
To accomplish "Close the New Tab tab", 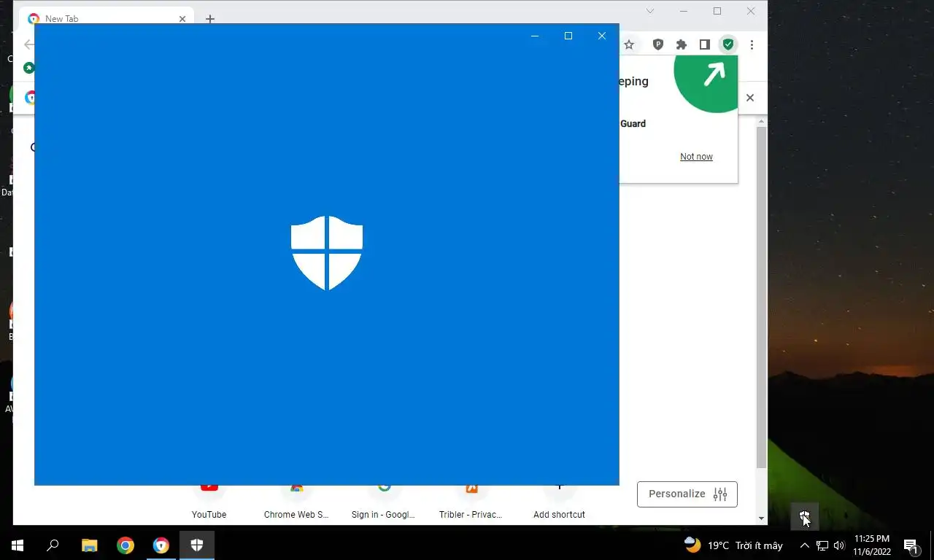I will [x=182, y=19].
